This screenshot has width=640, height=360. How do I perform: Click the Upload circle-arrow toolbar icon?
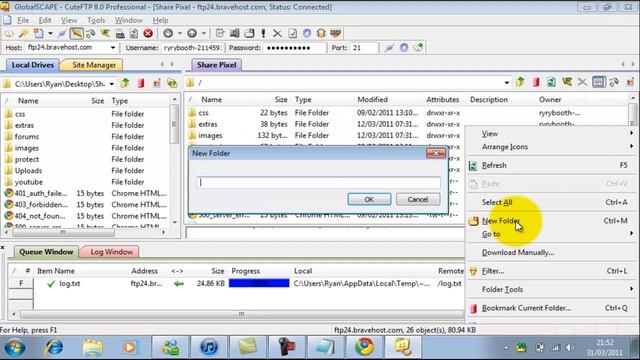point(192,33)
